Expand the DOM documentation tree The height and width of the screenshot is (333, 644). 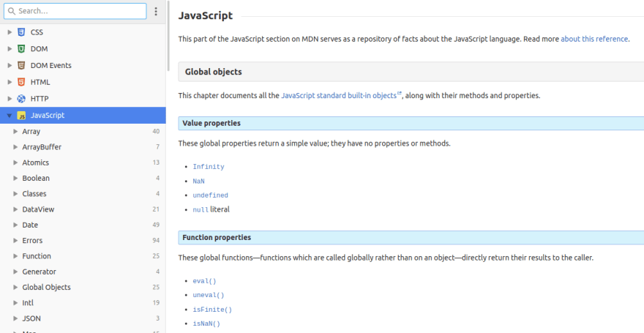coord(10,49)
